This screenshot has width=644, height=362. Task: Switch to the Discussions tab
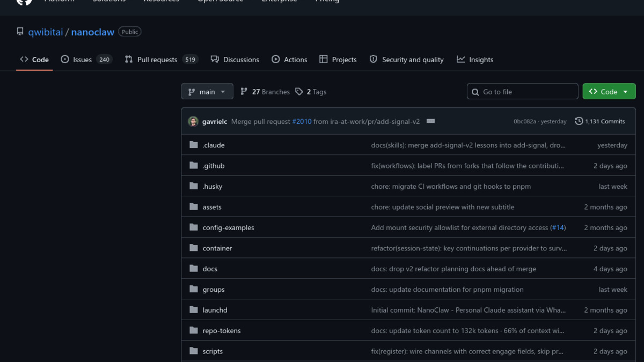point(241,60)
